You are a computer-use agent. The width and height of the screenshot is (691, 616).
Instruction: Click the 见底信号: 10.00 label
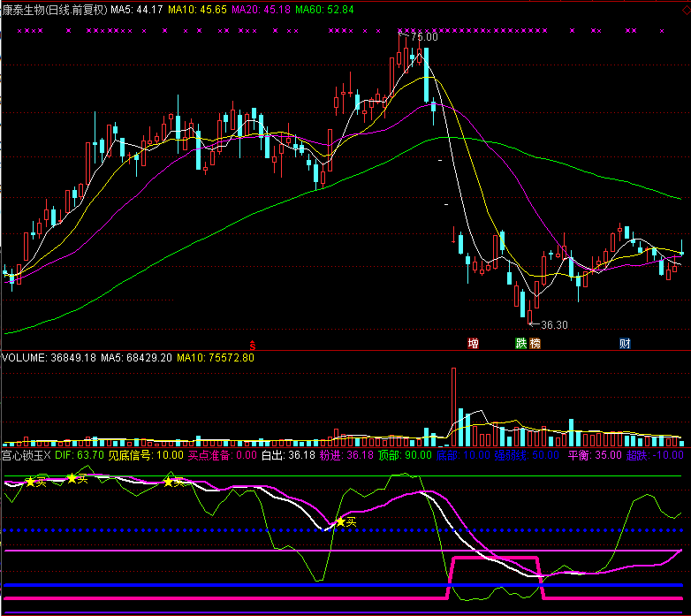tap(146, 455)
